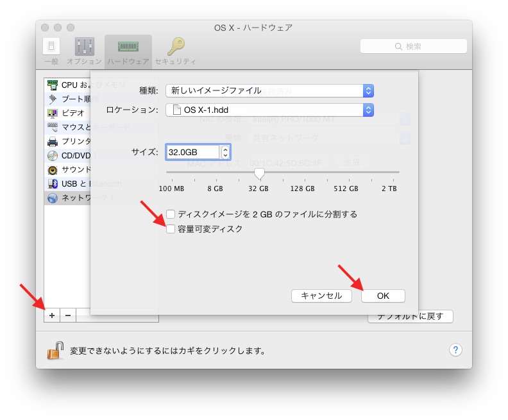Click the 128 GB label under slider
Image resolution: width=508 pixels, height=420 pixels.
point(302,189)
